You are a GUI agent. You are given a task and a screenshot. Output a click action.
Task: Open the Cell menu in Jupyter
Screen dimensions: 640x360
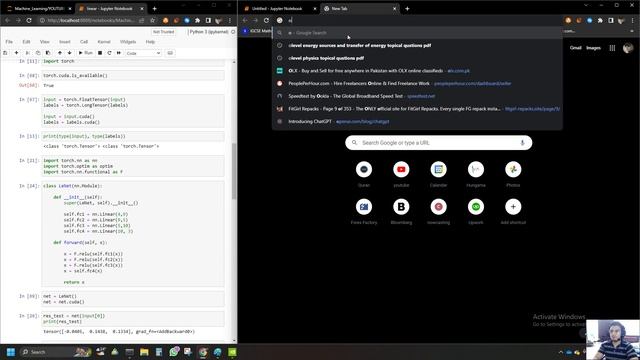pos(84,42)
